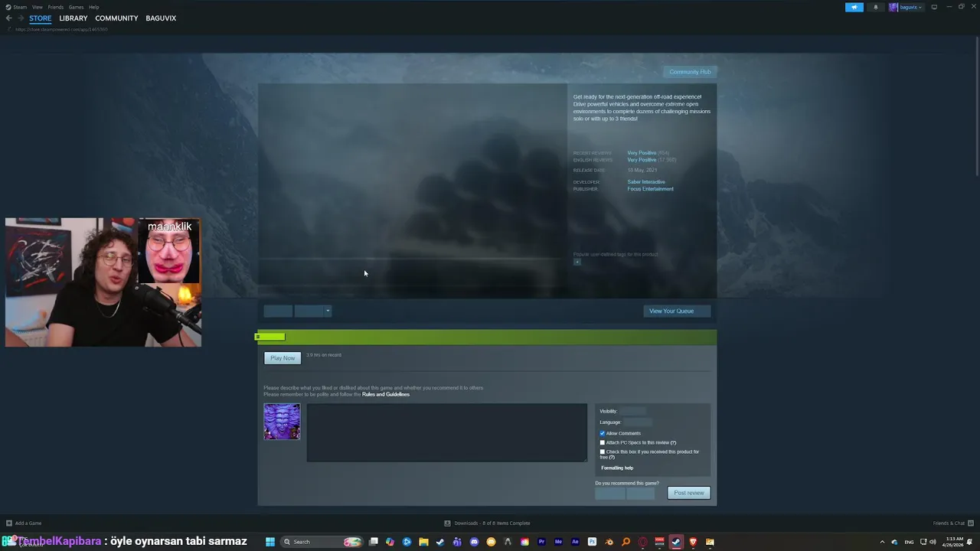
Task: Open the Downloads status in bottom bar
Action: pyautogui.click(x=487, y=523)
